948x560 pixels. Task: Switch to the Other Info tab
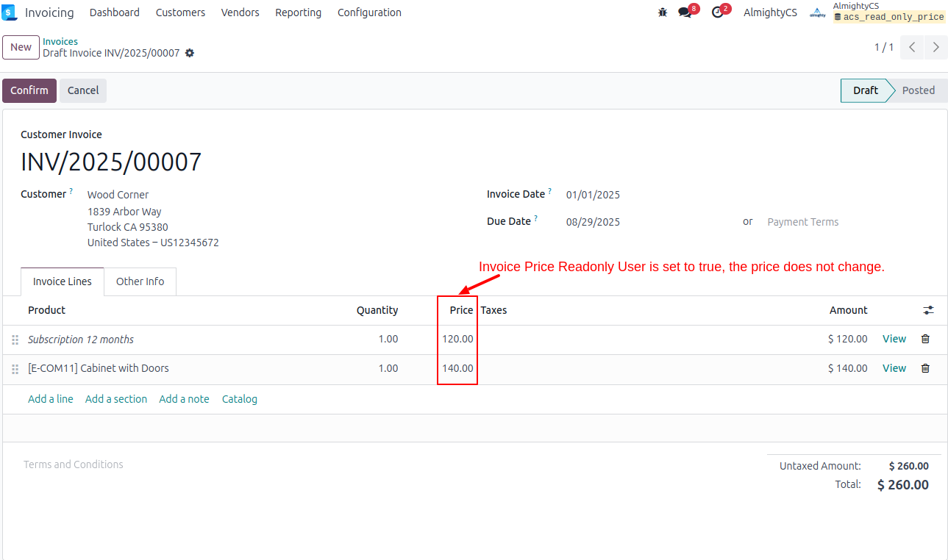(140, 281)
